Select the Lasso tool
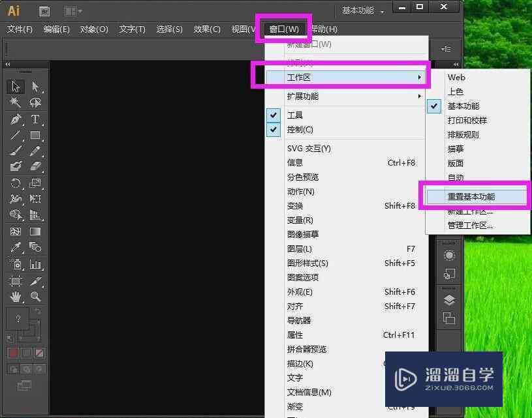 [x=35, y=102]
